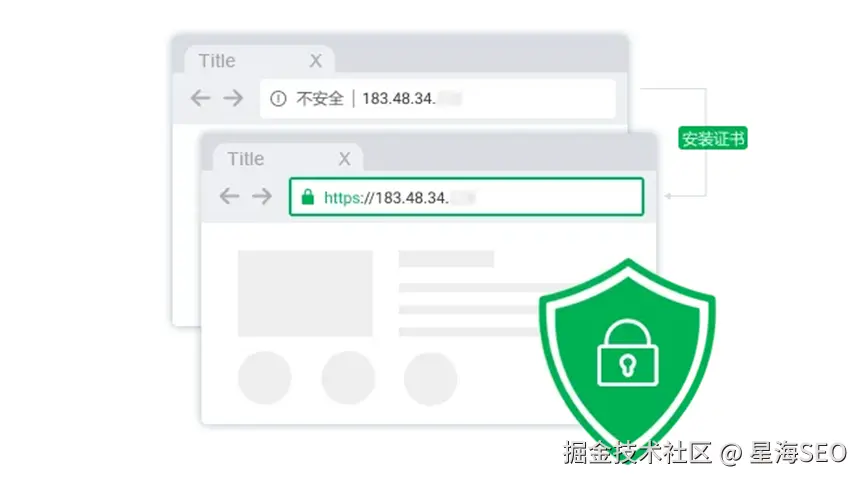The image size is (864, 483).
Task: Click the info circle icon beside 不安全
Action: click(x=278, y=99)
